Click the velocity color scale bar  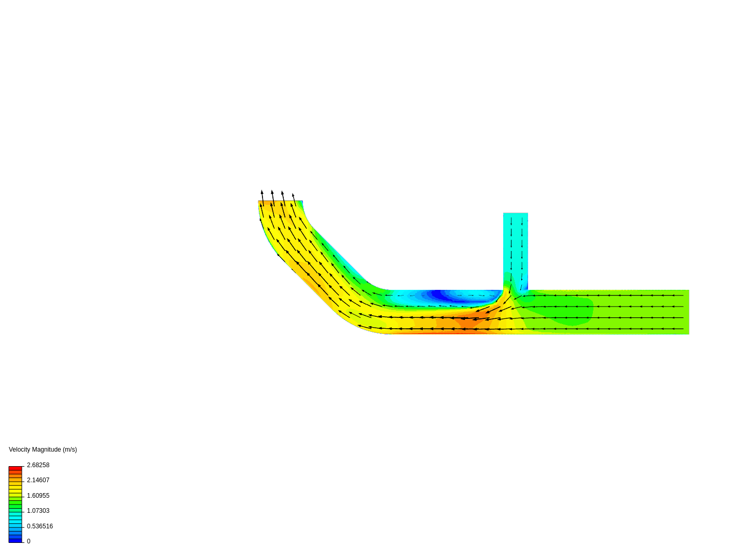(15, 505)
